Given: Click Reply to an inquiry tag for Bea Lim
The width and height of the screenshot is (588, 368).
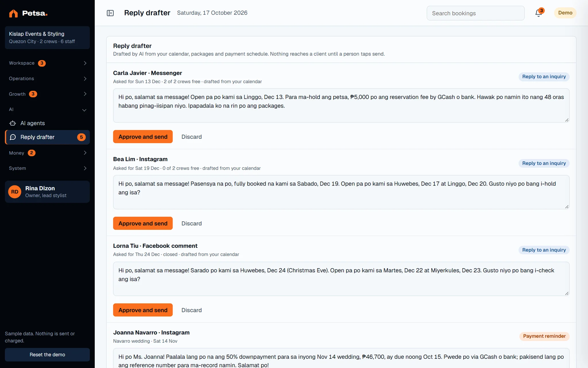Looking at the screenshot, I should click(544, 163).
